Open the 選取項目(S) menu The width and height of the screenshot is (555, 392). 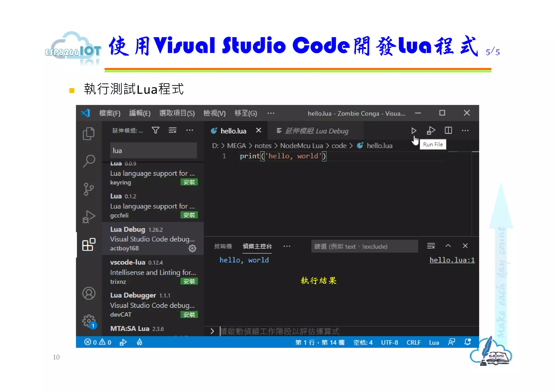(177, 113)
